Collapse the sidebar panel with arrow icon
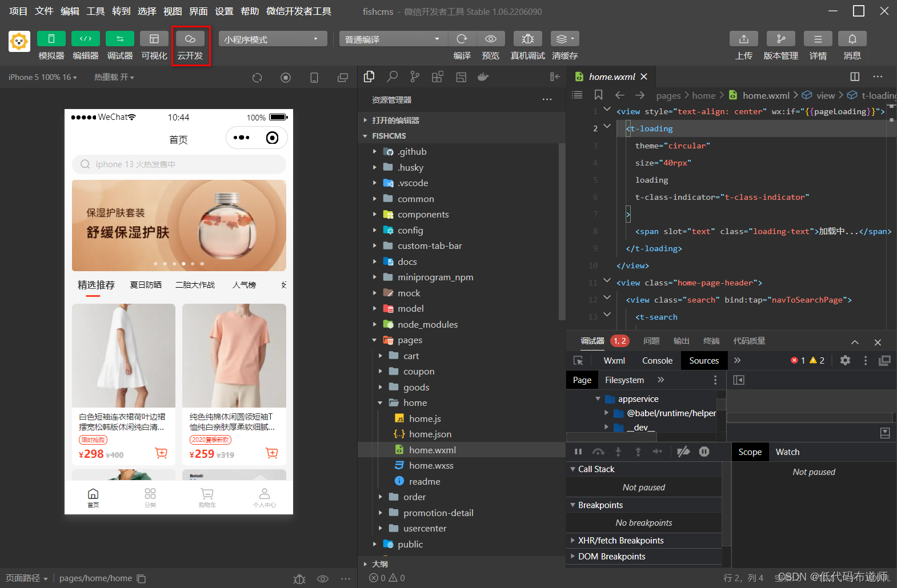 (x=555, y=77)
